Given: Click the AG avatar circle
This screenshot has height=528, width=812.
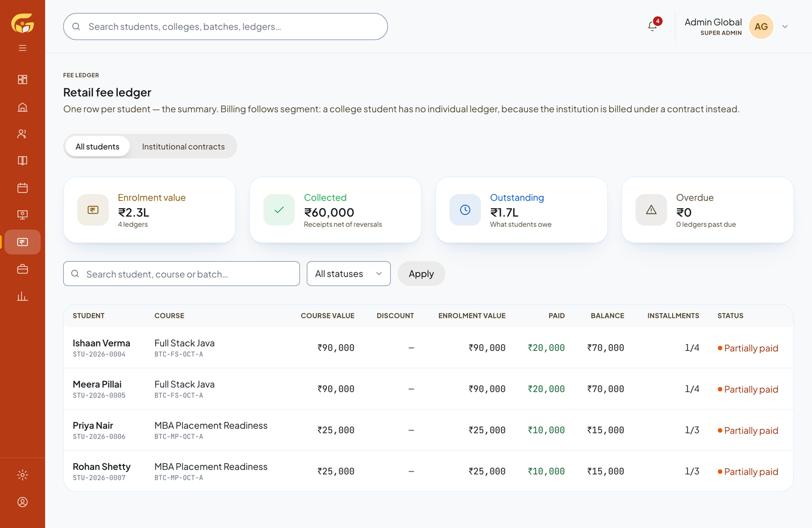Looking at the screenshot, I should click(761, 27).
